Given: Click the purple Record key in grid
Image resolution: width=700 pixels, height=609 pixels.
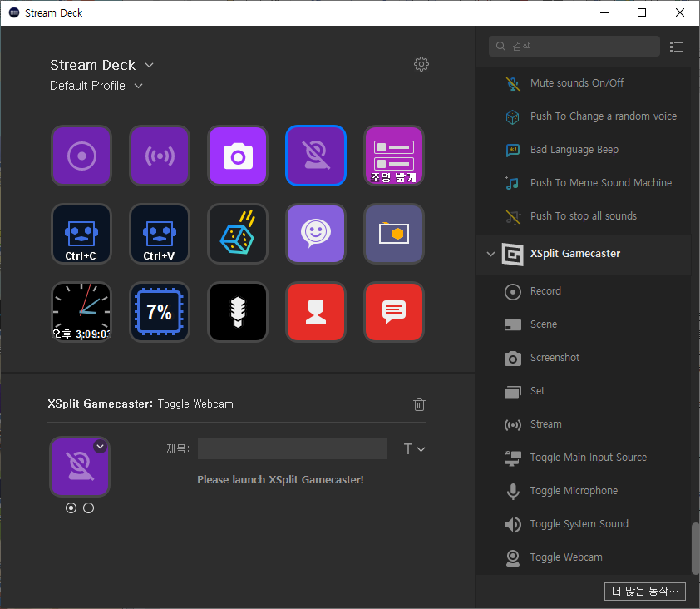Looking at the screenshot, I should click(x=81, y=156).
